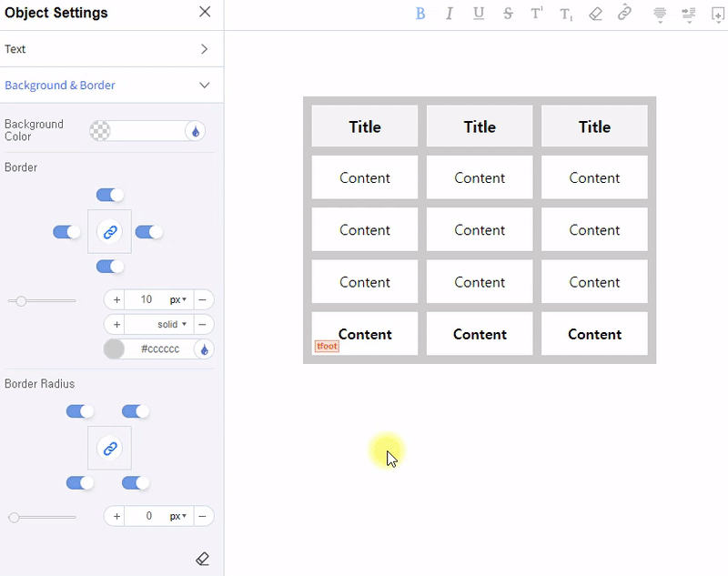The image size is (728, 576).
Task: Open the border width px unit dropdown
Action: coord(177,299)
